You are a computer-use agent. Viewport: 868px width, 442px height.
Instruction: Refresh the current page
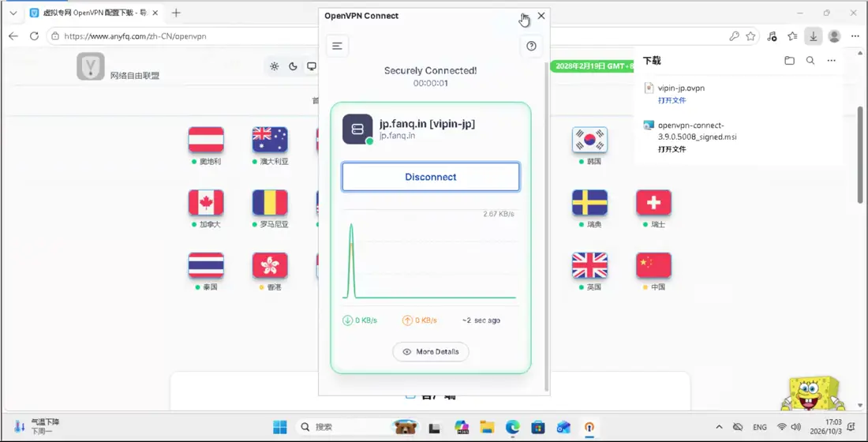(34, 36)
